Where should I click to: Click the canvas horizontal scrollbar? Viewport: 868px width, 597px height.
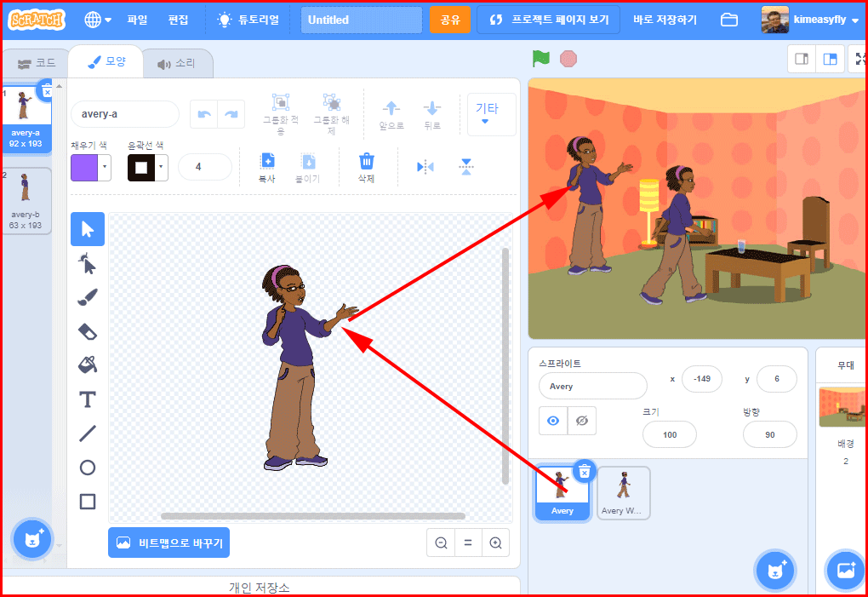tap(313, 516)
